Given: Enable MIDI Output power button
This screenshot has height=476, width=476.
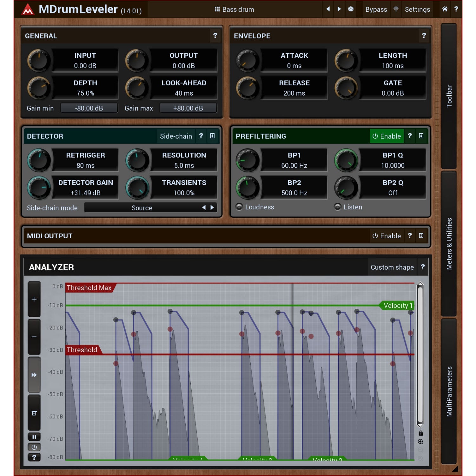Looking at the screenshot, I should [x=387, y=236].
